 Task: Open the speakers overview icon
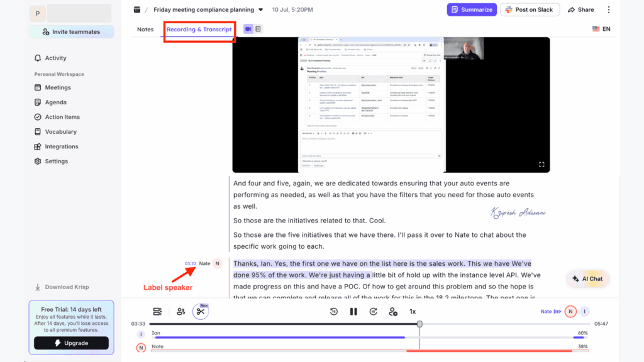[180, 311]
